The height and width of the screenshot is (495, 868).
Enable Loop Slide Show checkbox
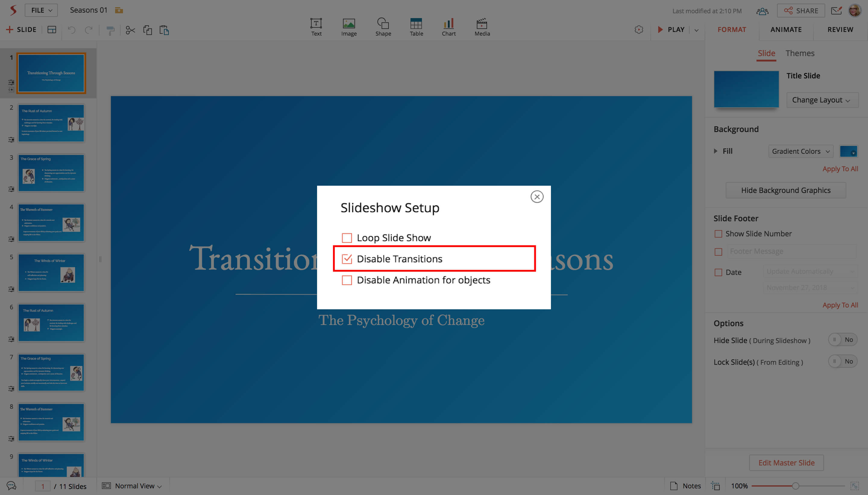pyautogui.click(x=347, y=238)
